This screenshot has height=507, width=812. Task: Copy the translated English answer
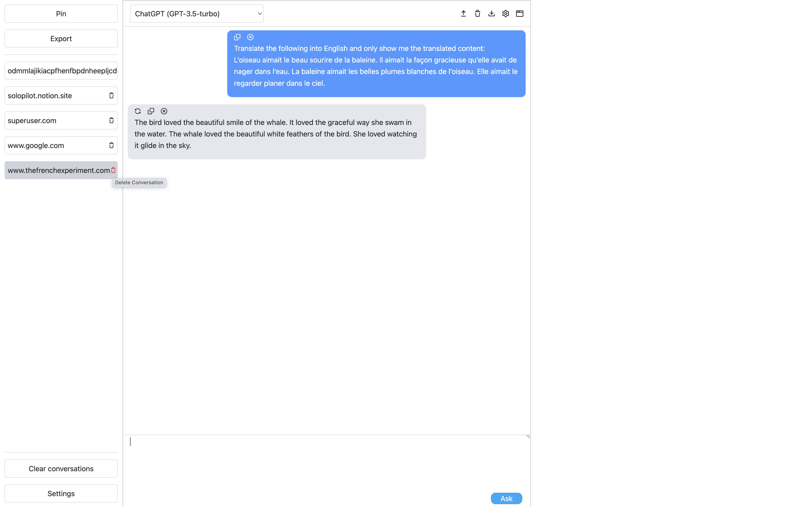151,111
